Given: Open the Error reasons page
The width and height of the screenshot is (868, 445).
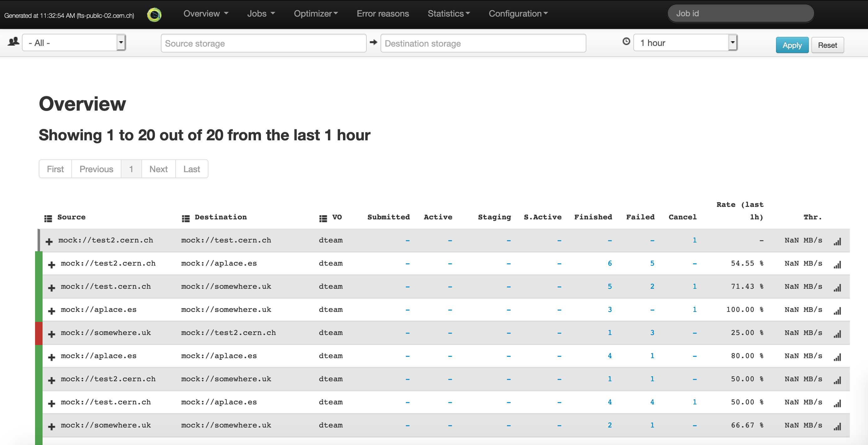Looking at the screenshot, I should tap(383, 13).
